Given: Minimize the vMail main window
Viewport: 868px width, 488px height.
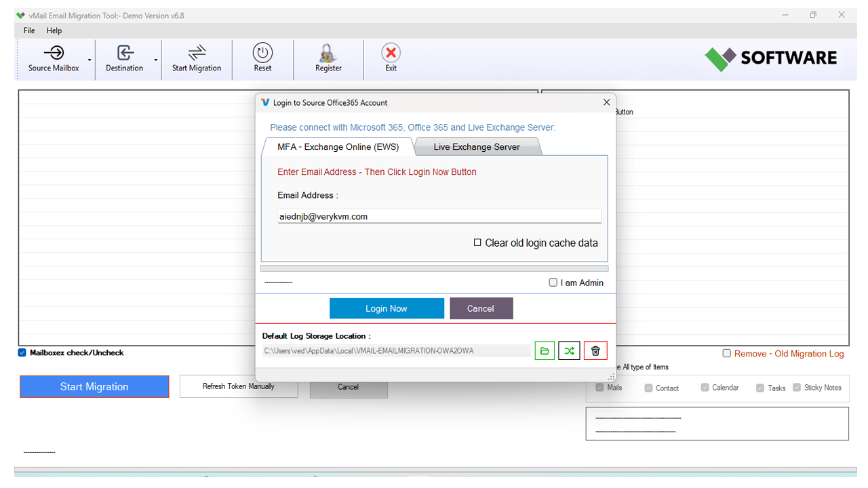Looking at the screenshot, I should click(785, 15).
